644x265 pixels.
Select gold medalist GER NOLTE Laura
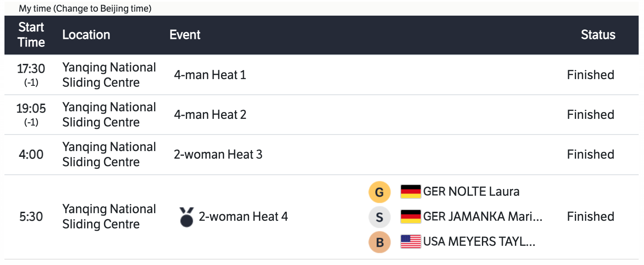(471, 192)
